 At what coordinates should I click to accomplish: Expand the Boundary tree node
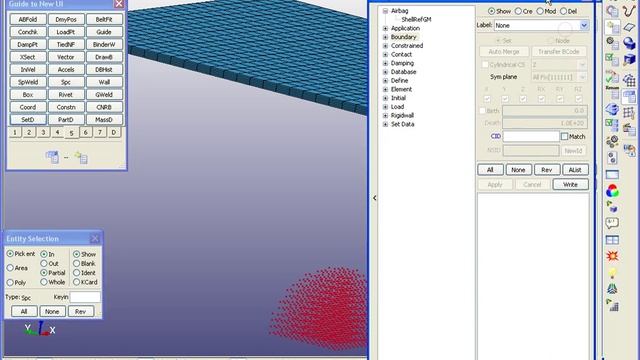click(385, 37)
